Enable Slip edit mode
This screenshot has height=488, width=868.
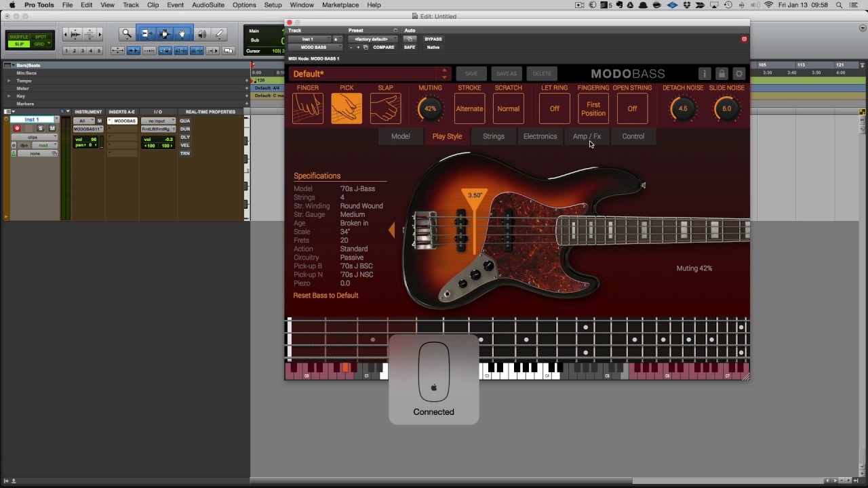(18, 44)
